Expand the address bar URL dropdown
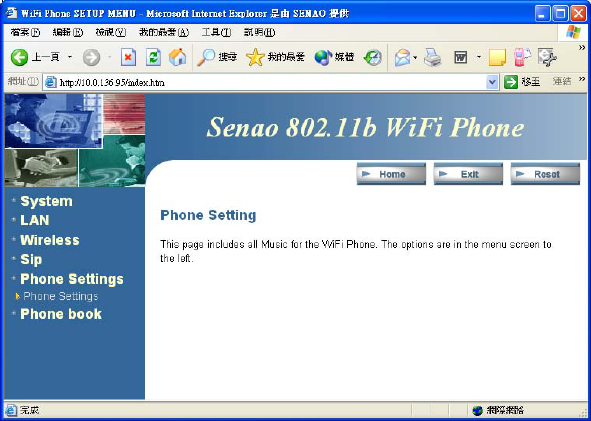Screen dimensions: 591x421 [492, 82]
